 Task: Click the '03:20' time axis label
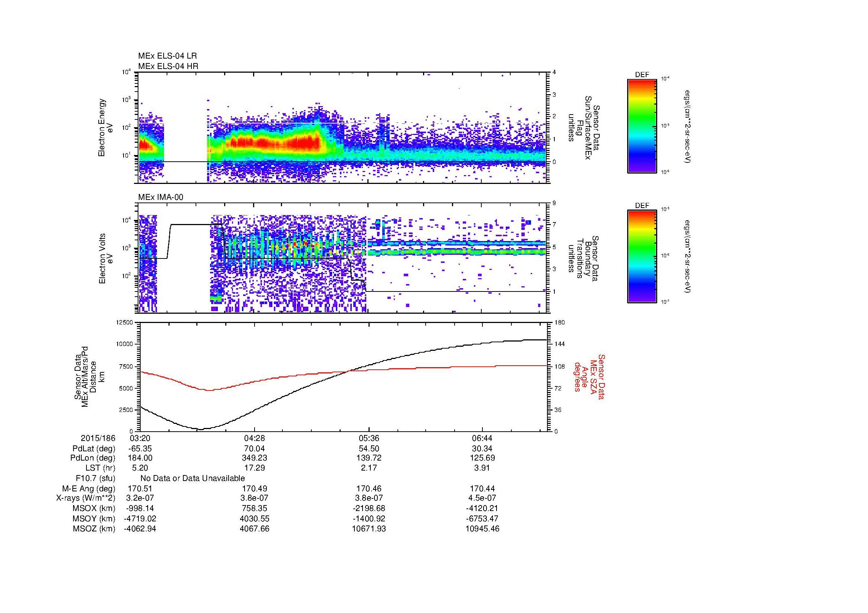pyautogui.click(x=140, y=438)
